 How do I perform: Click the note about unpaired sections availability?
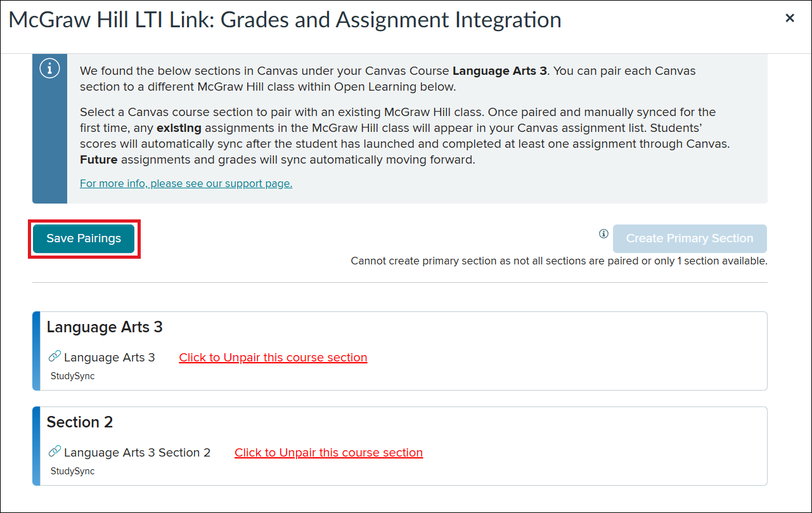558,261
